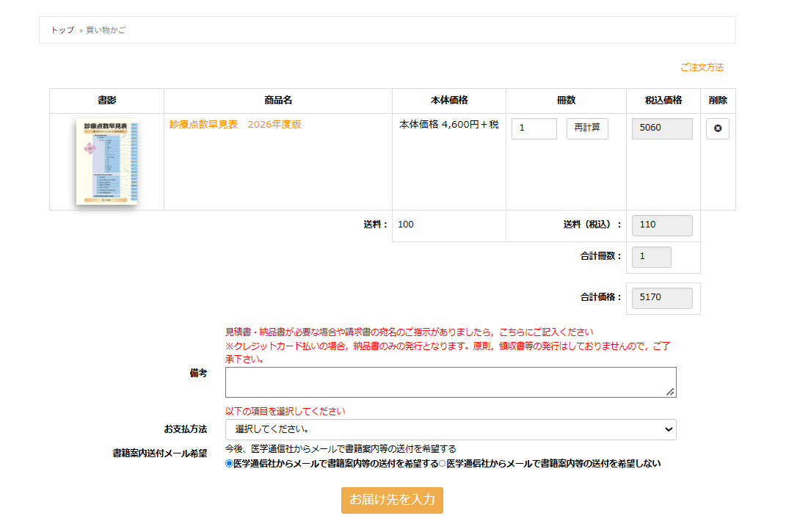Click the 送料 value 100

click(406, 225)
